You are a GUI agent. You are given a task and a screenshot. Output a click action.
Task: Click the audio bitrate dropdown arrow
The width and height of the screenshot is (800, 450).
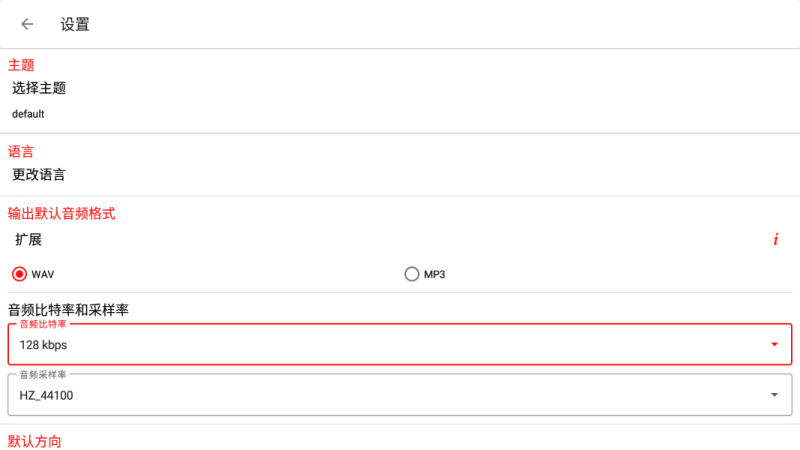click(x=774, y=344)
